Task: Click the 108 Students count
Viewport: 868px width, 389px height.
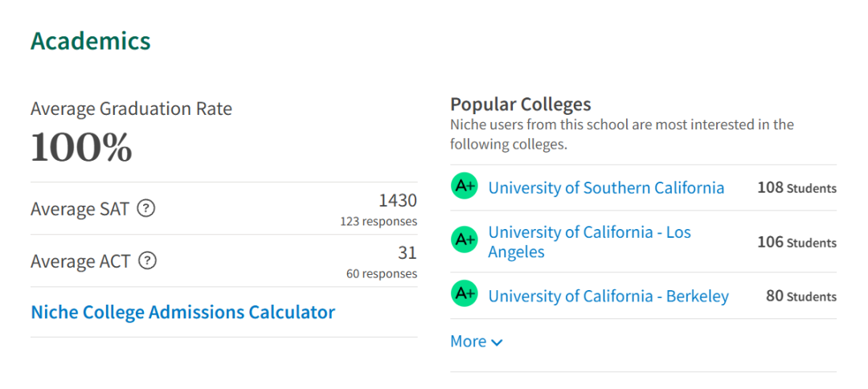Action: tap(797, 188)
